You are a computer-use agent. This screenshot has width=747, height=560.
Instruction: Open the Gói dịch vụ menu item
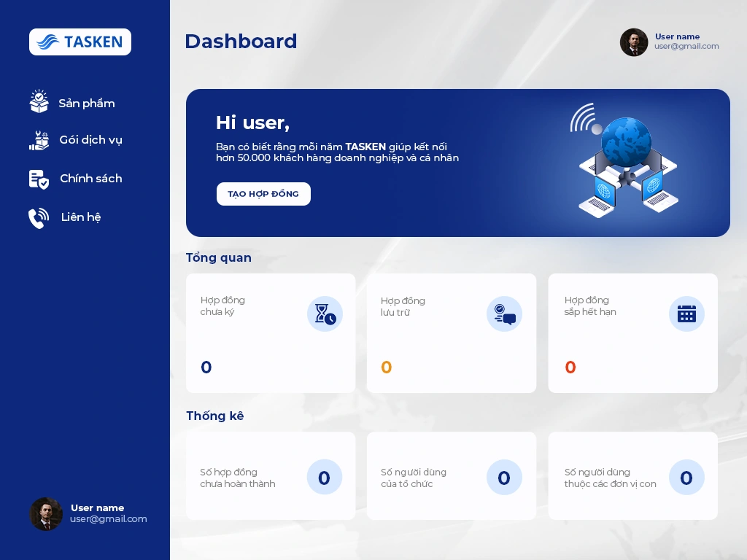pyautogui.click(x=91, y=140)
